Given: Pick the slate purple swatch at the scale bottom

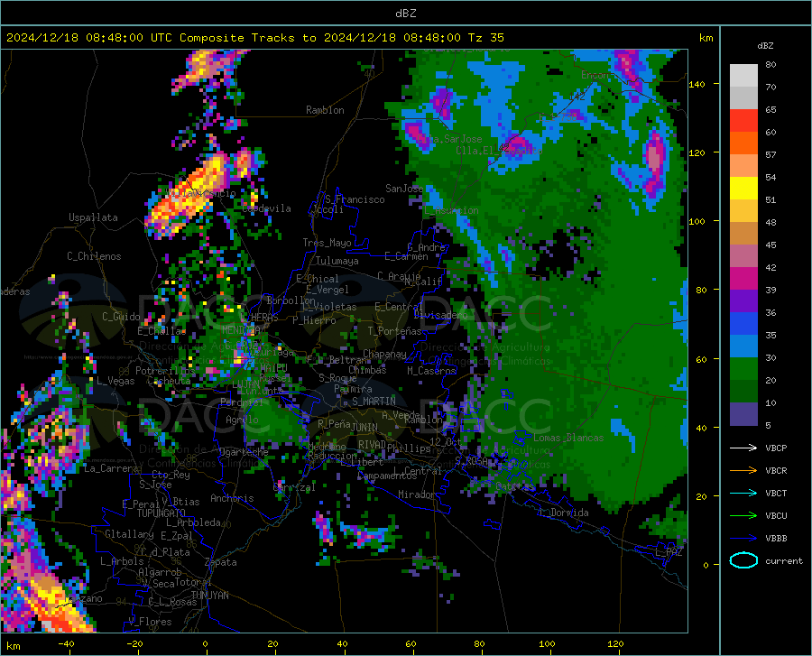Looking at the screenshot, I should (743, 414).
